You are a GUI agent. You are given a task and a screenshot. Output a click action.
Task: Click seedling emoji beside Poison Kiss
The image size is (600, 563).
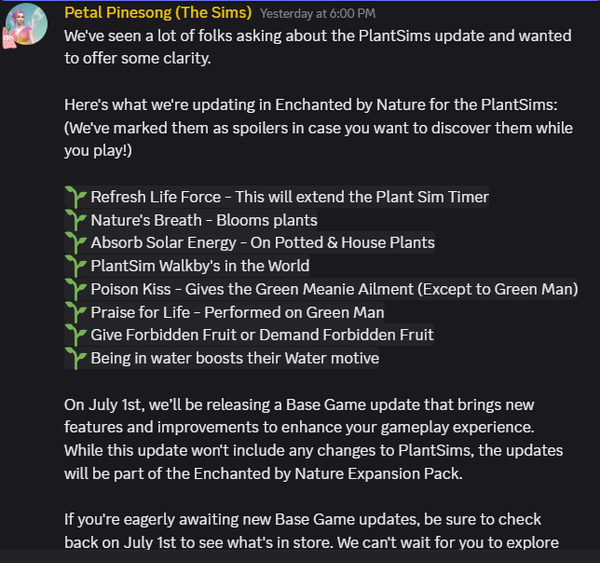pos(76,289)
